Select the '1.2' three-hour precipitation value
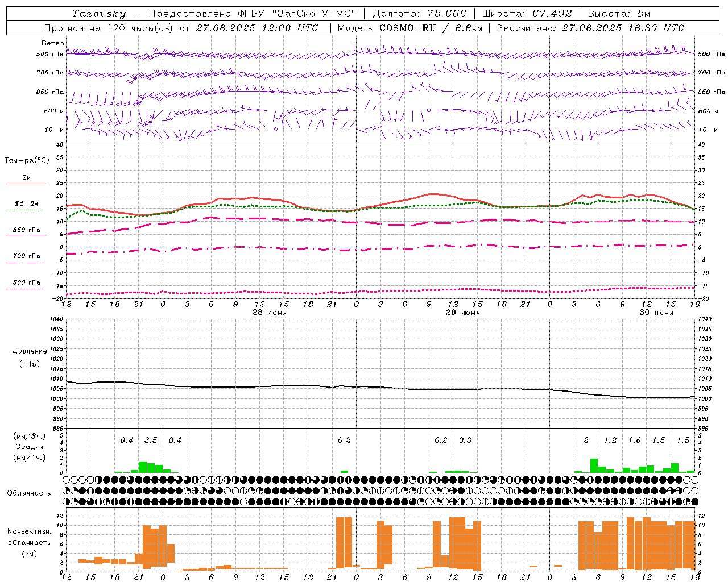 pos(610,440)
